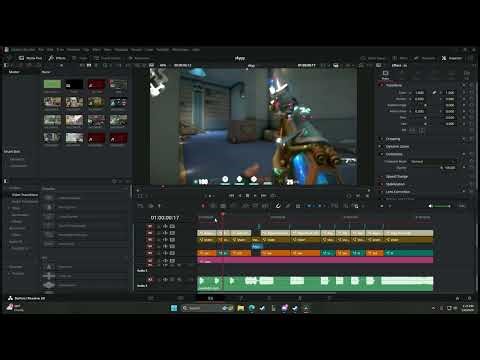The image size is (480, 360).
Task: Open the Timeline menu
Action: click(73, 50)
